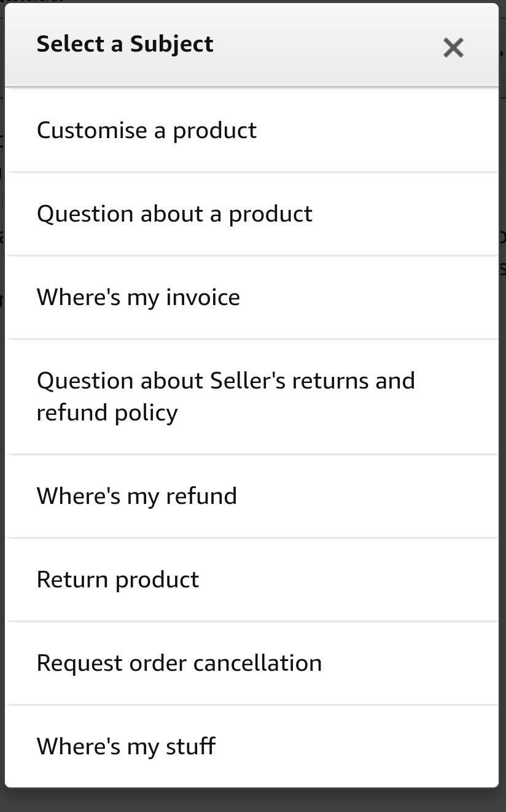Select "Question about Seller's returns and refund policy"
506x812 pixels.
pyautogui.click(x=225, y=396)
